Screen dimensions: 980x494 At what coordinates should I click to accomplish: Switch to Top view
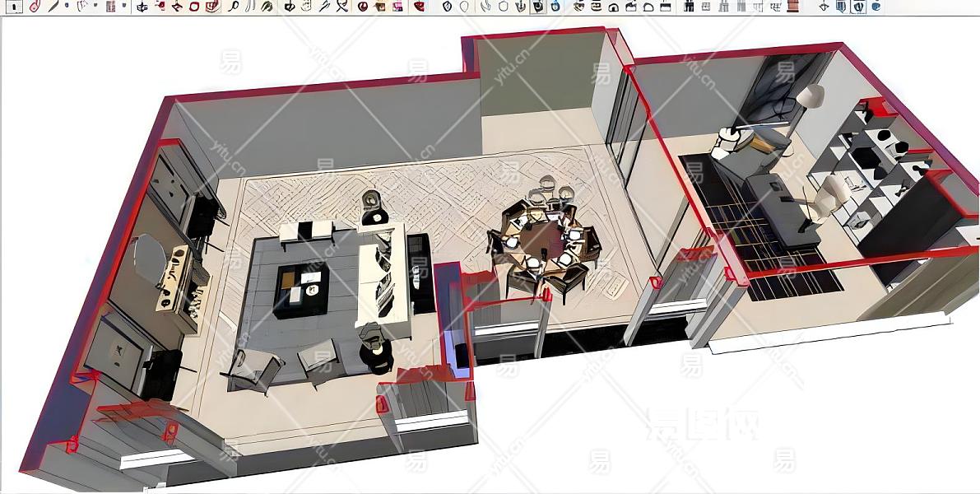[x=595, y=7]
